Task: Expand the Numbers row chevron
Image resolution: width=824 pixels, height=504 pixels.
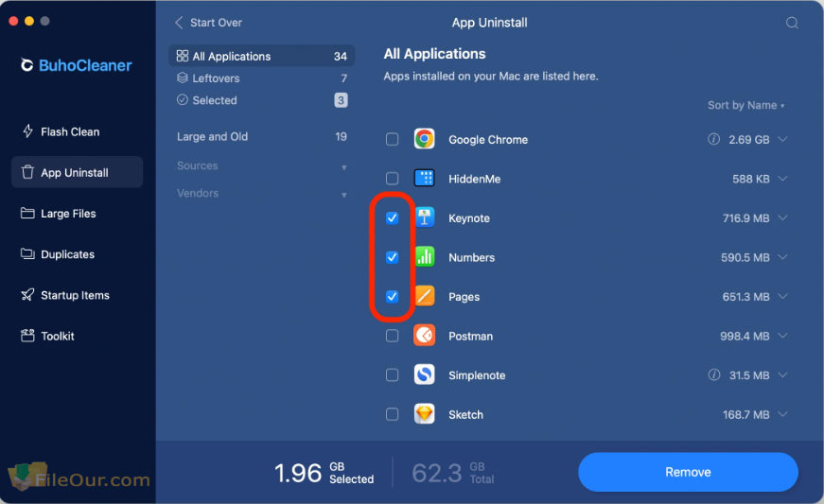Action: point(782,256)
